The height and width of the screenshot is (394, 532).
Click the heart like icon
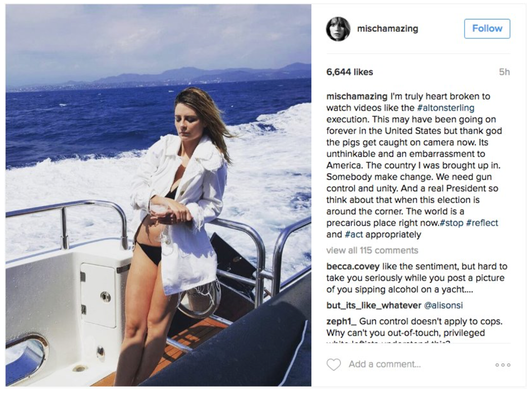pos(333,365)
